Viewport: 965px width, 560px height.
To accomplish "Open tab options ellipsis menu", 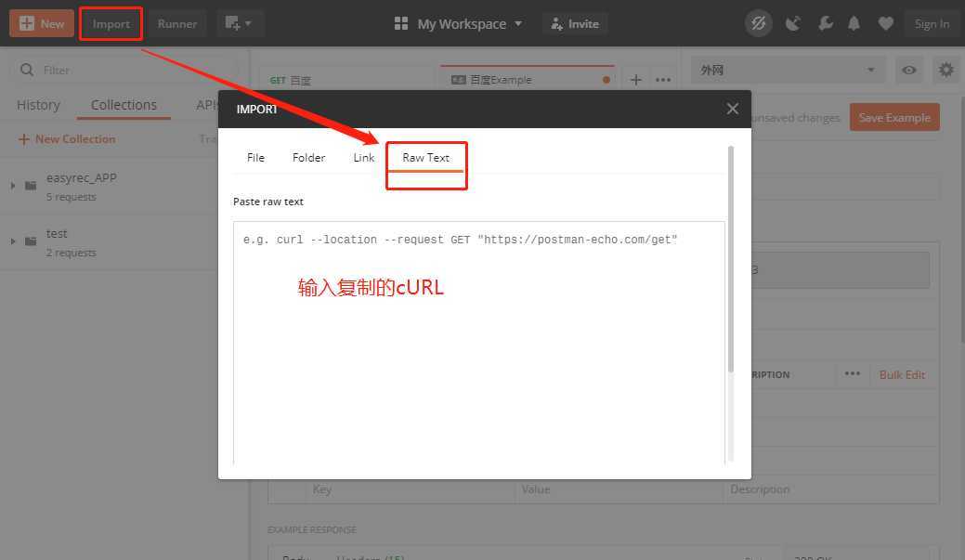I will click(663, 80).
